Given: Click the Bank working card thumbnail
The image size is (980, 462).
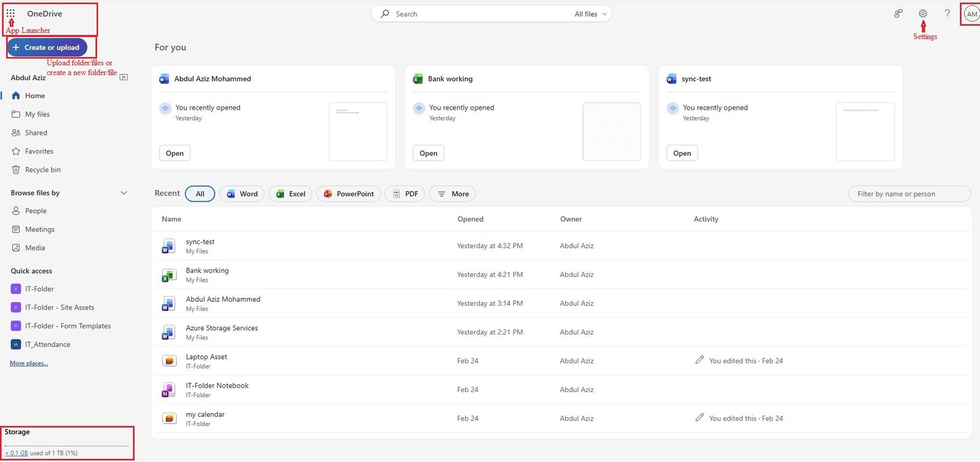Looking at the screenshot, I should (611, 132).
